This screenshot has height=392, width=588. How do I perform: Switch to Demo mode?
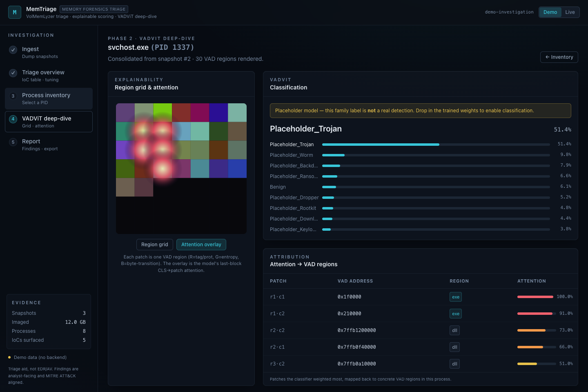(550, 12)
